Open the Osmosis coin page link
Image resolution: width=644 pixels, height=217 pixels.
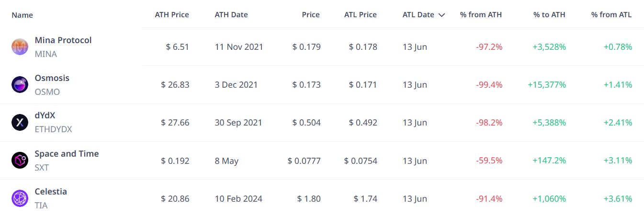[52, 78]
